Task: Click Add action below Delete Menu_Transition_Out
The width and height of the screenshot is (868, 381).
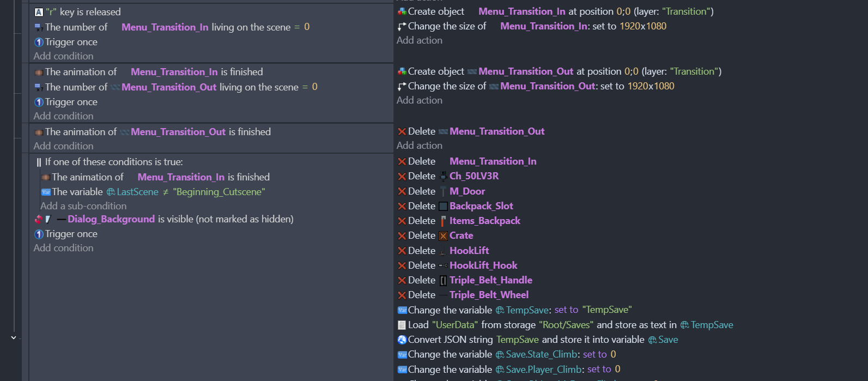Action: pos(419,146)
